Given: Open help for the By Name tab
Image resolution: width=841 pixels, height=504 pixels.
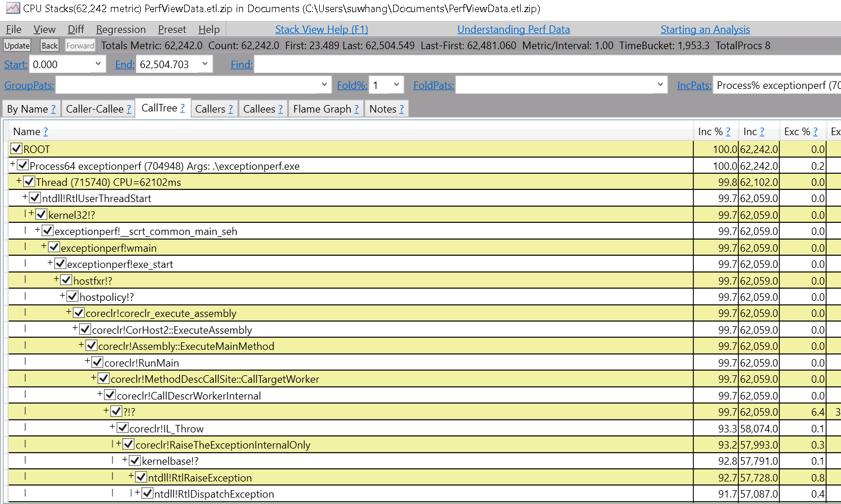Looking at the screenshot, I should click(x=52, y=109).
